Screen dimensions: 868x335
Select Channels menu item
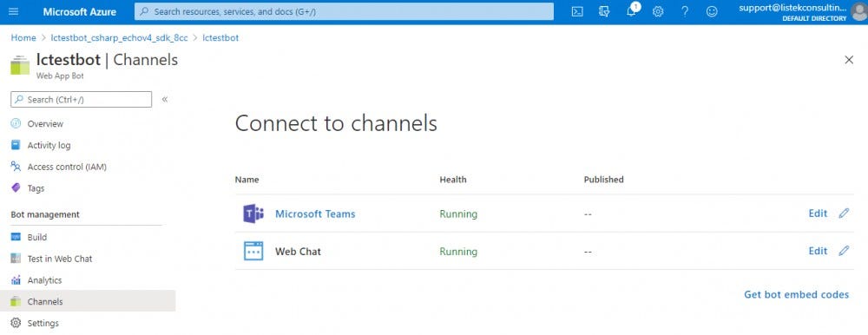pyautogui.click(x=88, y=301)
